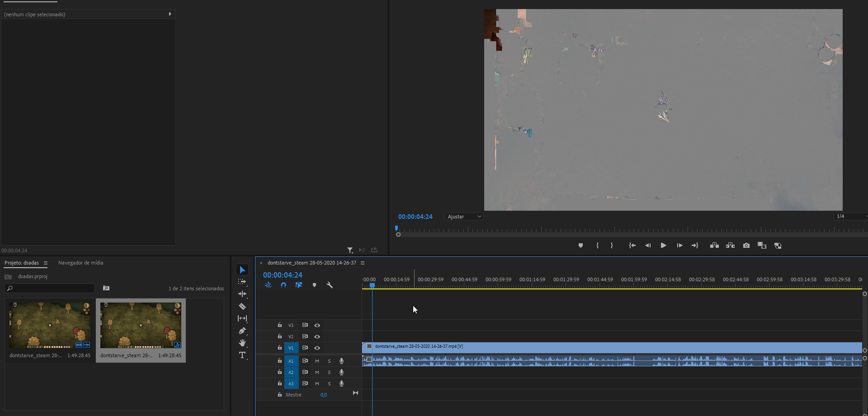Expand the clip info arrow in source panel

pos(170,14)
